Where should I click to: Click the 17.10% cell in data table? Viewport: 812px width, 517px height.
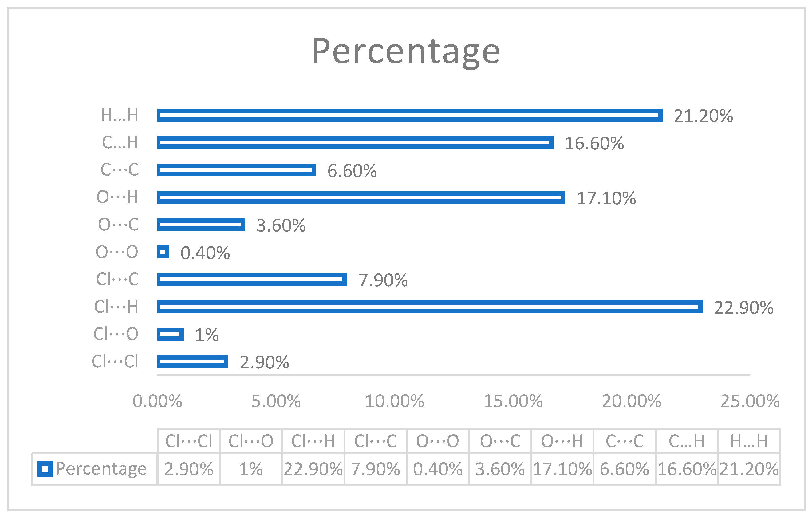point(562,469)
